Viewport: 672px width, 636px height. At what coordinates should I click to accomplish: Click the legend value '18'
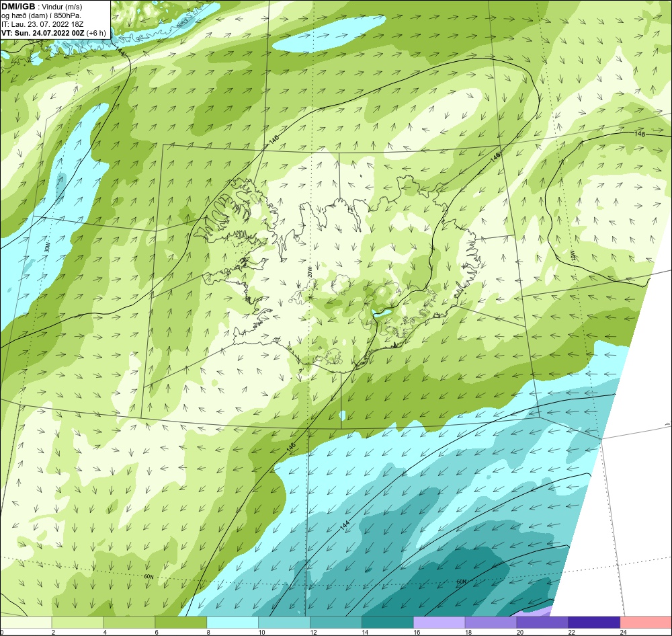click(468, 632)
